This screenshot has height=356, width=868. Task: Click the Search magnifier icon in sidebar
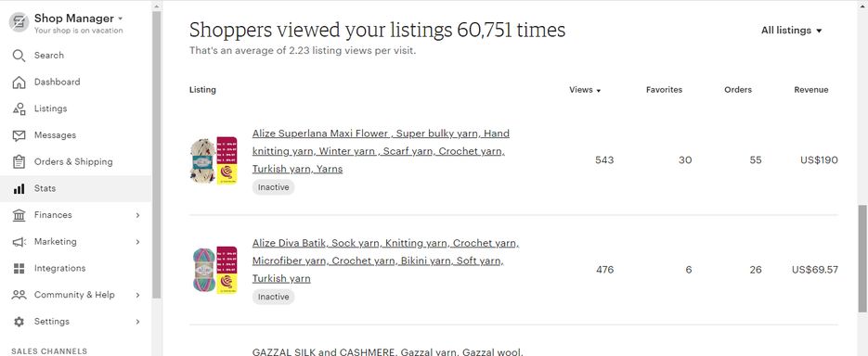(19, 56)
